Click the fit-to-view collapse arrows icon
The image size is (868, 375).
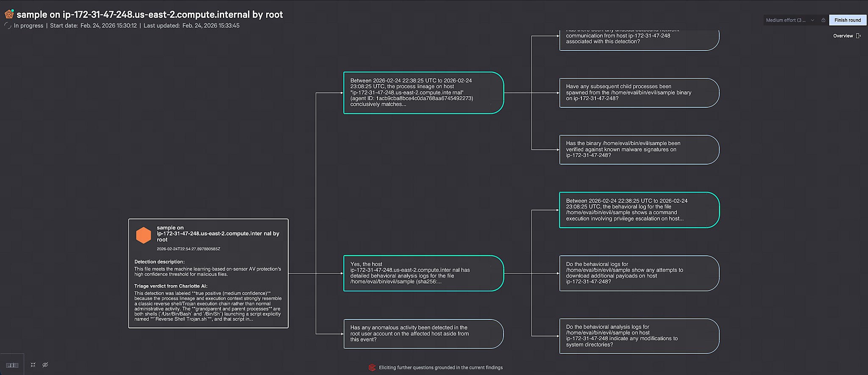pyautogui.click(x=33, y=365)
